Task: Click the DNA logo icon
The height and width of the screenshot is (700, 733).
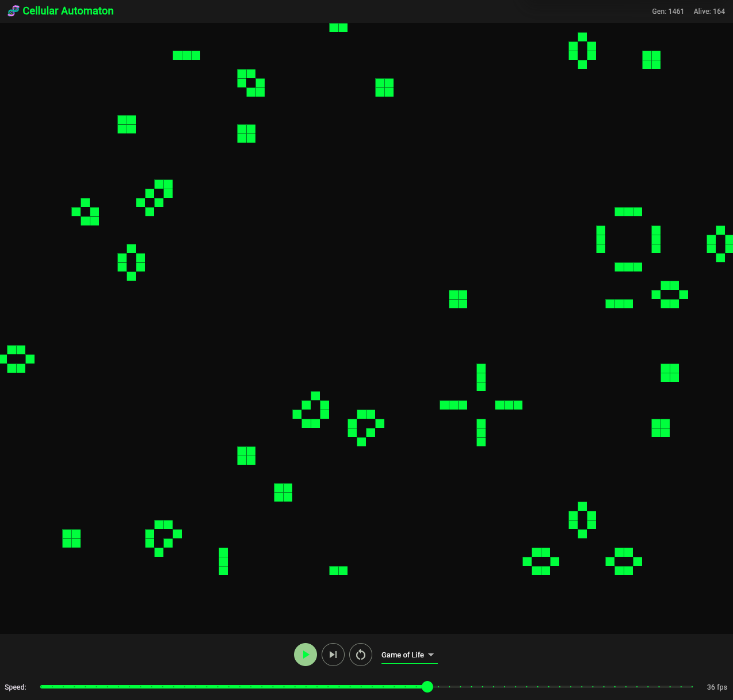Action: [13, 11]
